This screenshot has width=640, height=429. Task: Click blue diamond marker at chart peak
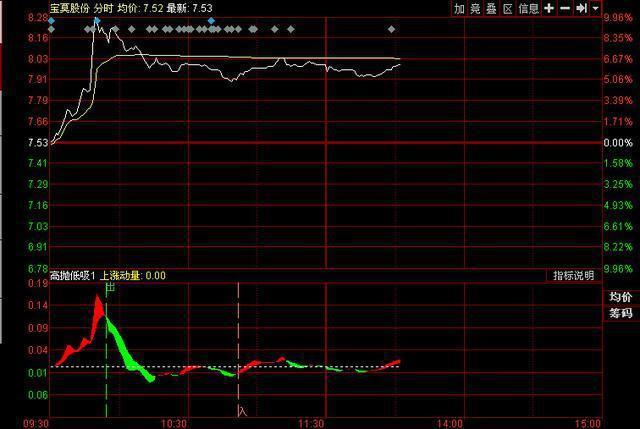[x=96, y=19]
